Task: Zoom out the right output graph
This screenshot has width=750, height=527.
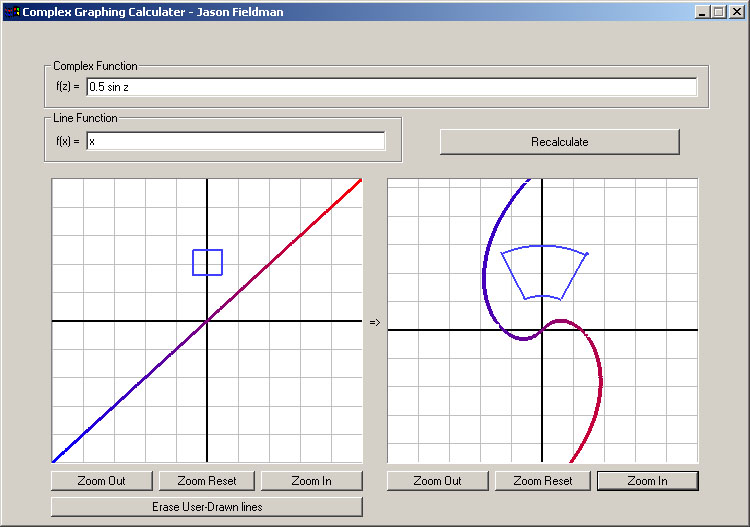Action: pyautogui.click(x=438, y=481)
